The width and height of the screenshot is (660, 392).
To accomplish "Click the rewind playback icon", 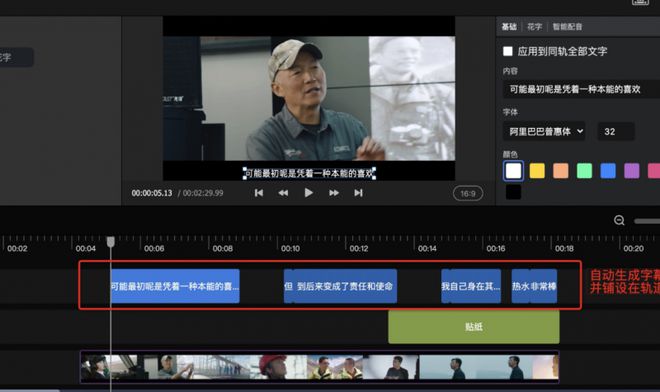I will (283, 193).
